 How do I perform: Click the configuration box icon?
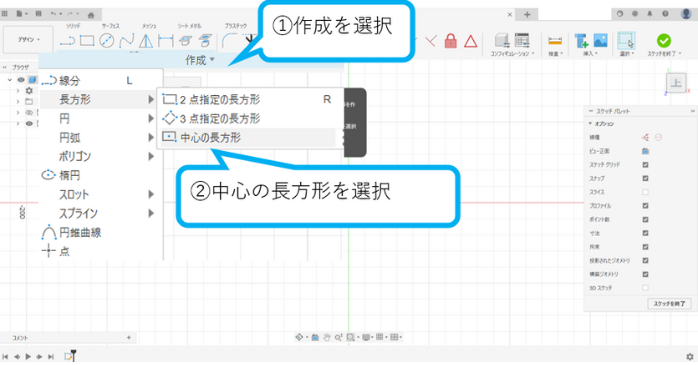[x=502, y=41]
